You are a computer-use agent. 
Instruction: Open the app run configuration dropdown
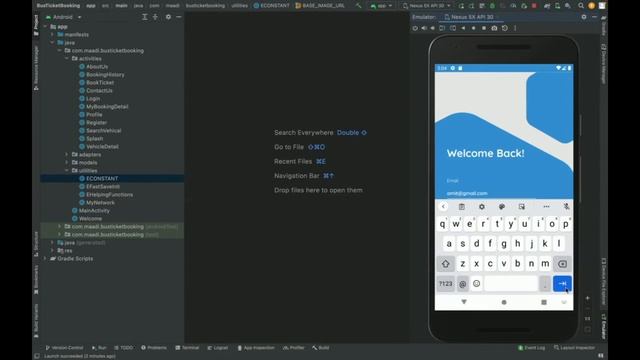(381, 6)
